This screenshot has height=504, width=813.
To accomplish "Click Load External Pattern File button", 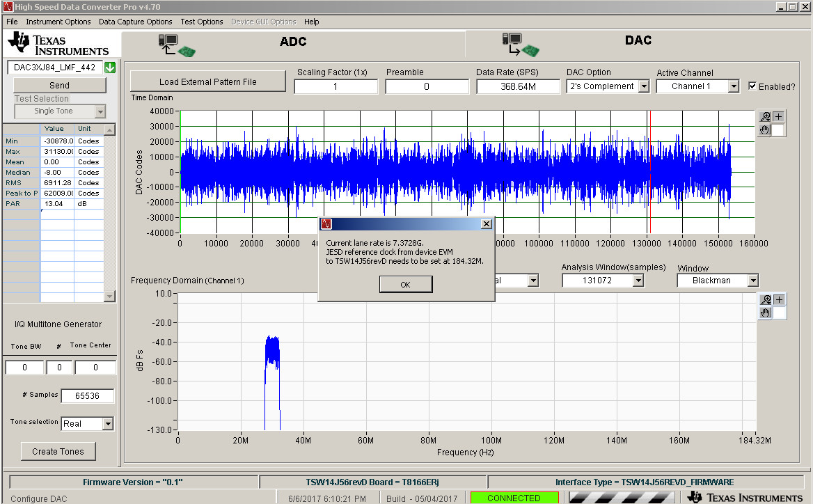I will [x=208, y=81].
